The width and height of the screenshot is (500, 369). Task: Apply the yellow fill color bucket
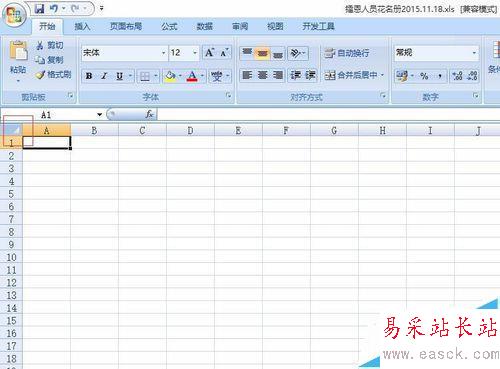coord(170,77)
